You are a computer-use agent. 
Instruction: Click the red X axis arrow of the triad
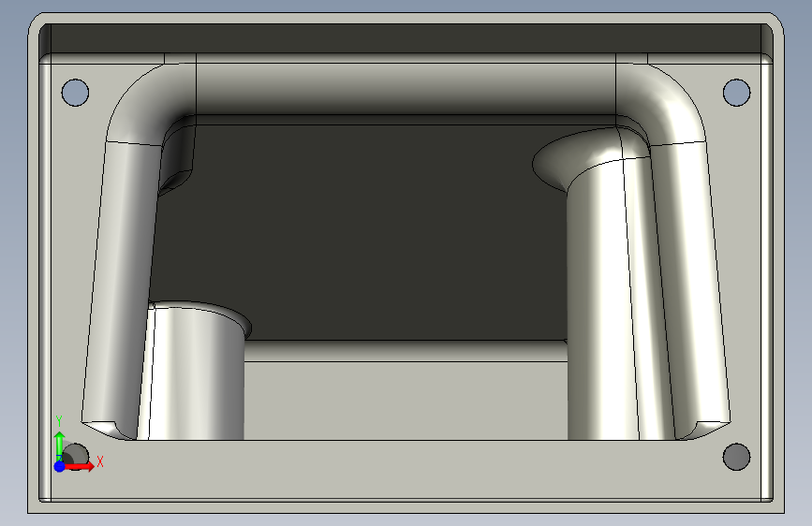pyautogui.click(x=81, y=466)
